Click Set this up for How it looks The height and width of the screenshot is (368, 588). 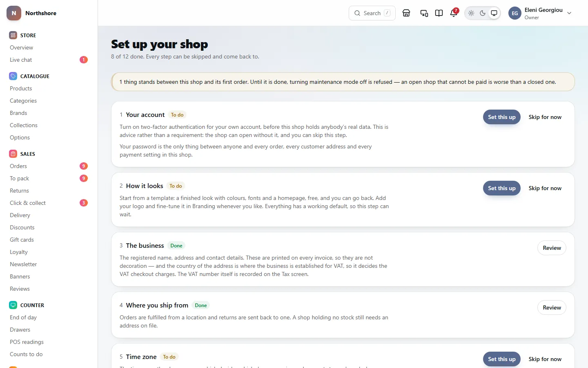(502, 188)
